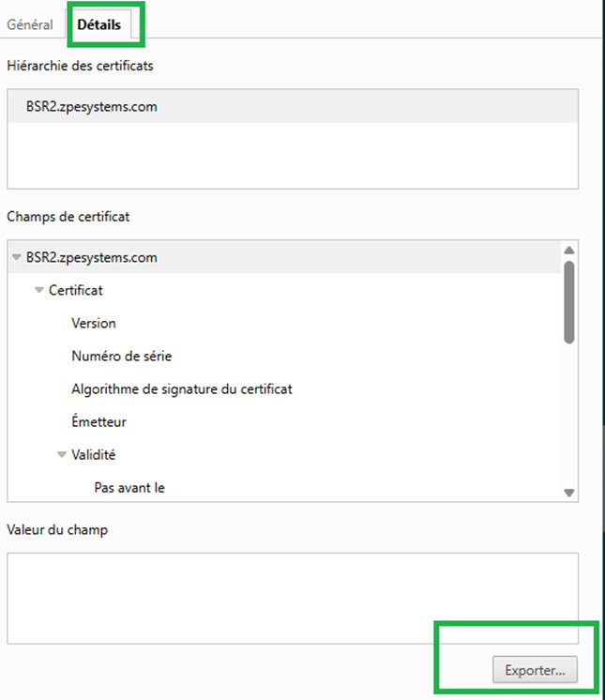This screenshot has height=700, width=605.
Task: Select BSR2.zpesystems.com root in Champs de certificat
Action: (92, 258)
